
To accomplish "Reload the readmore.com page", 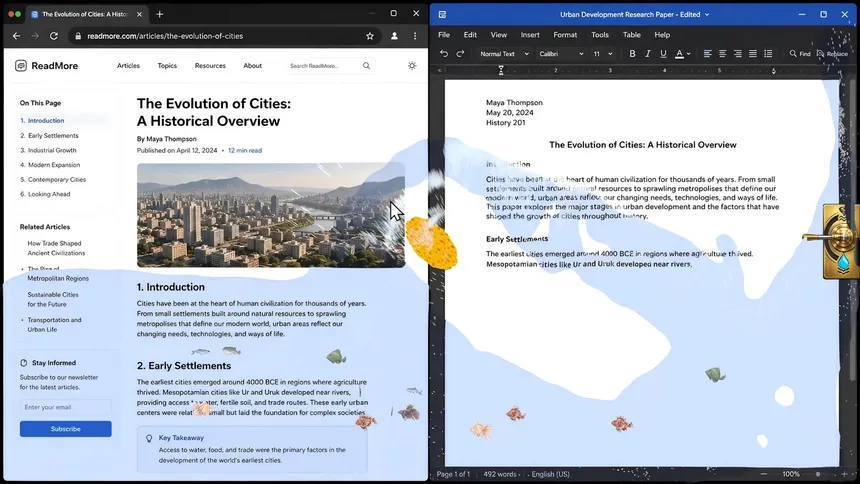I will 54,36.
